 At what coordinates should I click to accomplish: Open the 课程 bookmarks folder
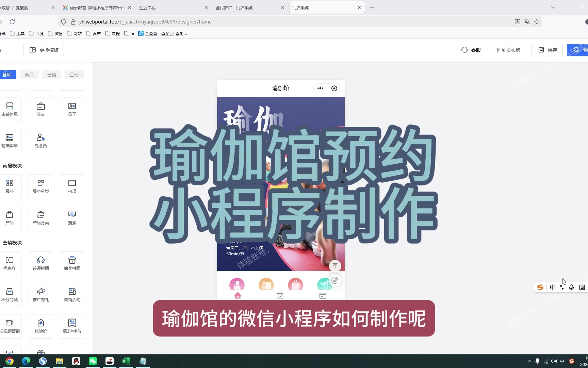[x=112, y=33]
